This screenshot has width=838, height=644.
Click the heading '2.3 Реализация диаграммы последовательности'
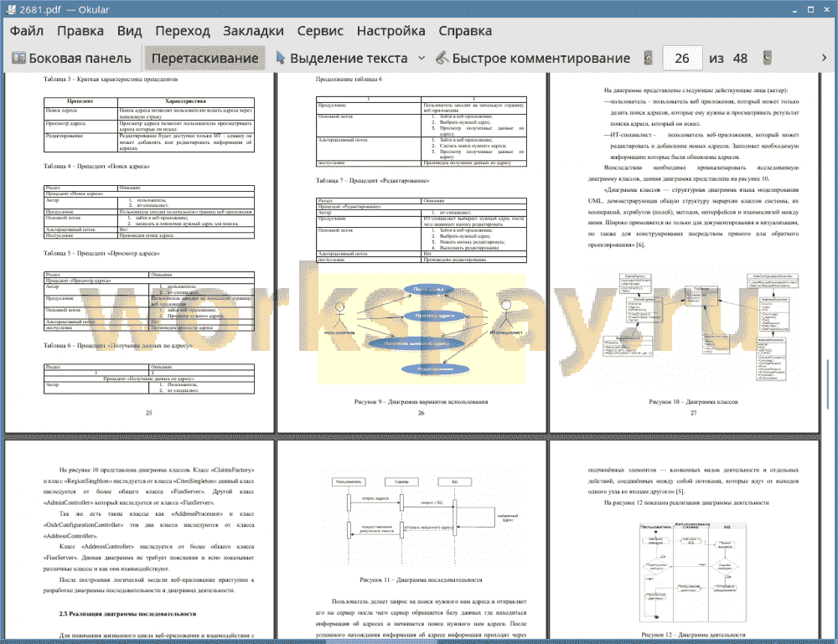click(127, 614)
